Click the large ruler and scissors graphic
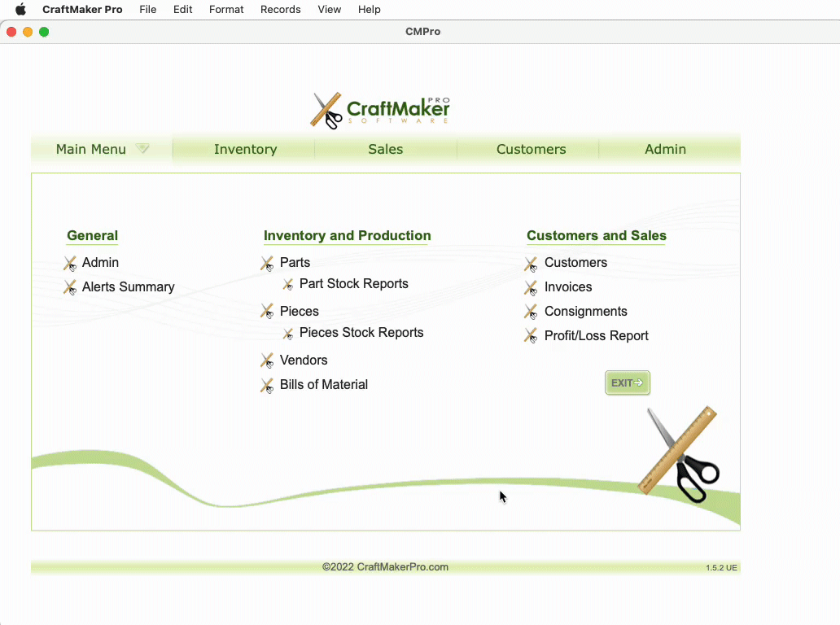Viewport: 840px width, 625px height. tap(679, 454)
